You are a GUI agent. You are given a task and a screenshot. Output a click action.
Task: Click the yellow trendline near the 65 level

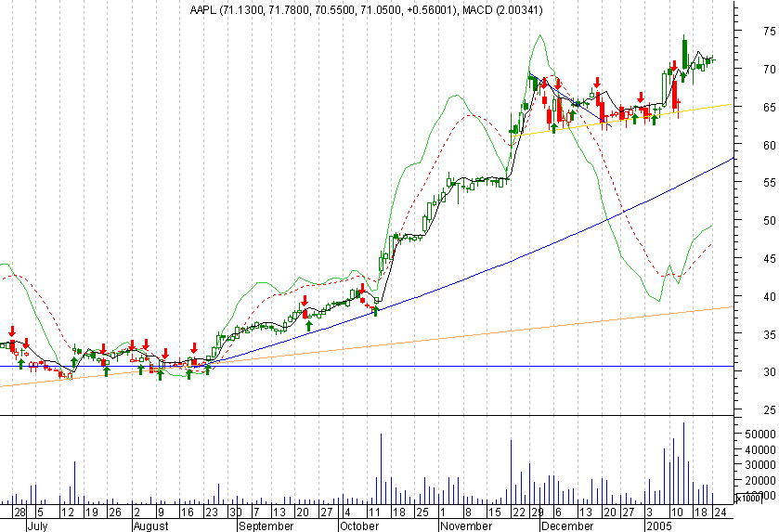click(x=622, y=120)
